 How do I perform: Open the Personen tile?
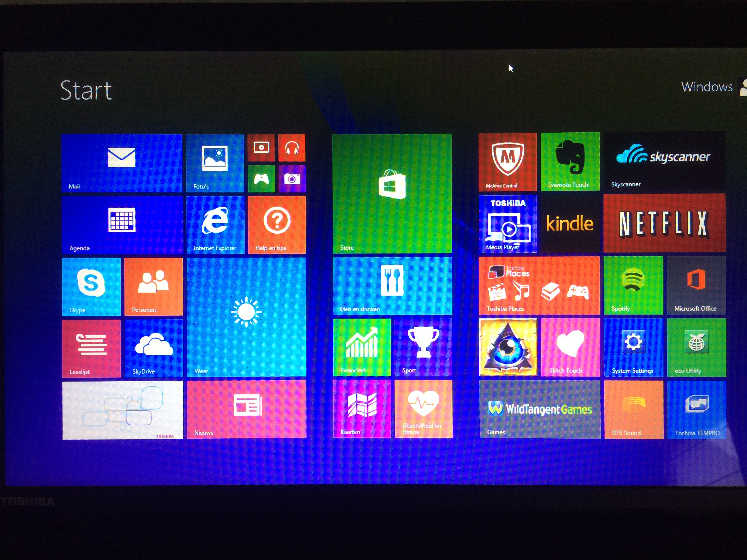(x=154, y=287)
